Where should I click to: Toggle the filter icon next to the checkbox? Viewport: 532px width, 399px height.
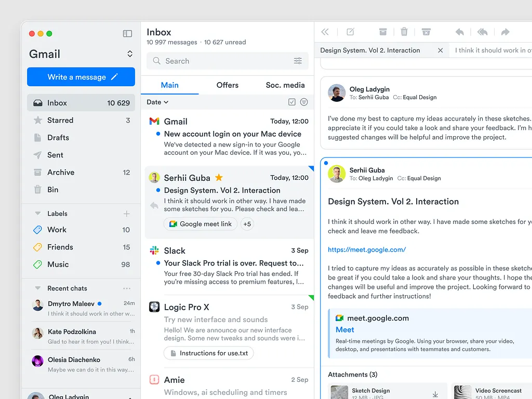[x=304, y=102]
